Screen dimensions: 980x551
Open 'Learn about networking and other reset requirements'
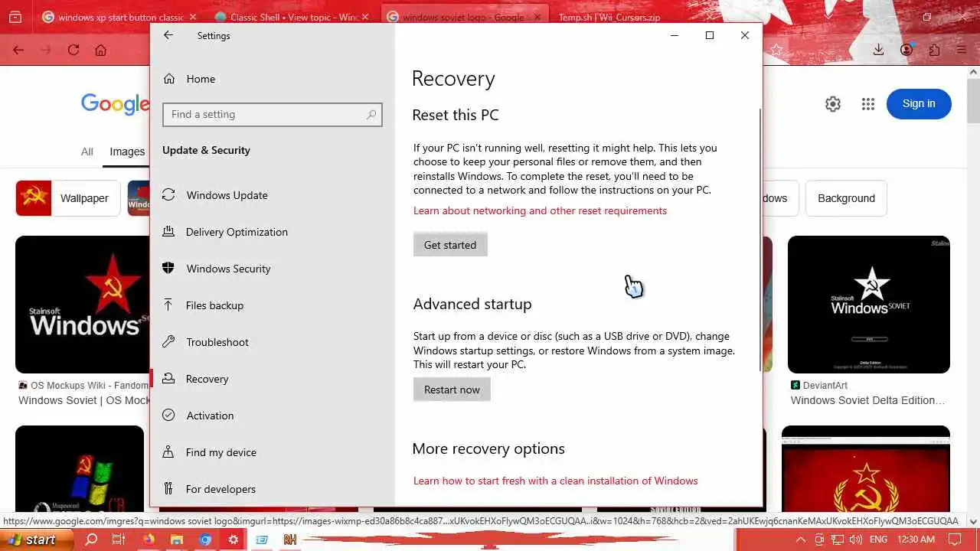coord(540,210)
